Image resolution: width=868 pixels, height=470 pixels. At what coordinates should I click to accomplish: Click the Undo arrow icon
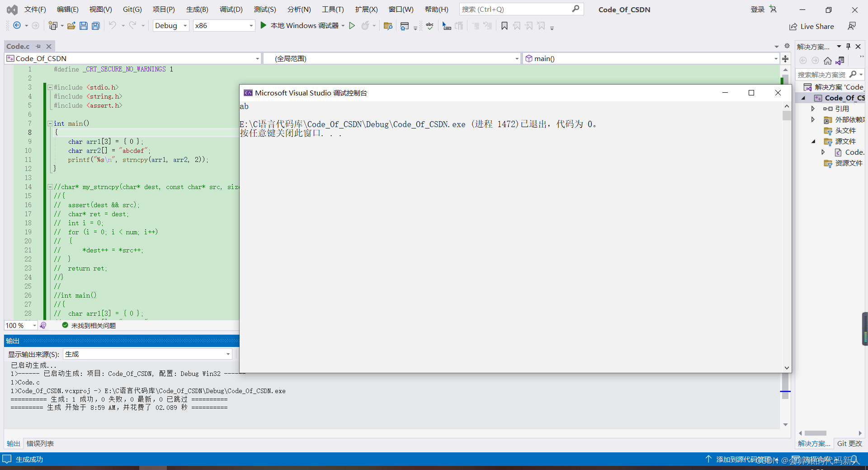(x=112, y=26)
